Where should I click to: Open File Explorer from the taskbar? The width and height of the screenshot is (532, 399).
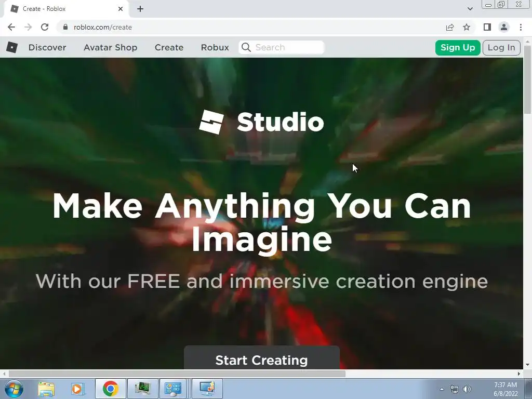pos(46,389)
